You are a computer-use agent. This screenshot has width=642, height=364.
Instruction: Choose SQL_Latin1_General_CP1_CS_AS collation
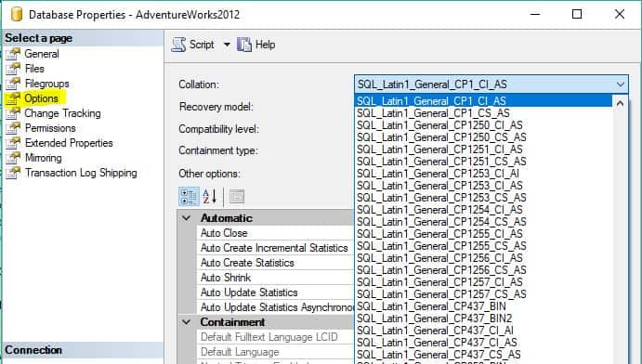483,113
